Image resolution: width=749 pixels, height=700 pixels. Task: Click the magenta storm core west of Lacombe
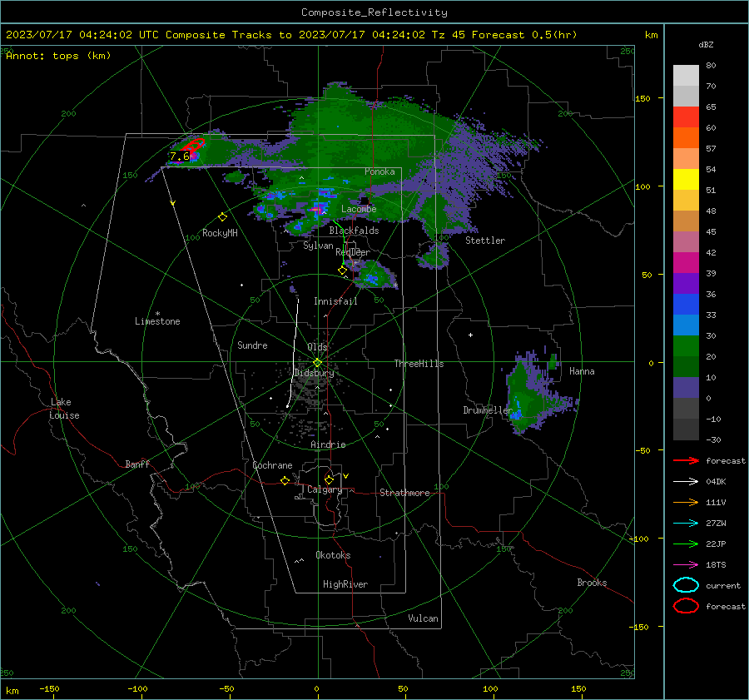point(315,209)
